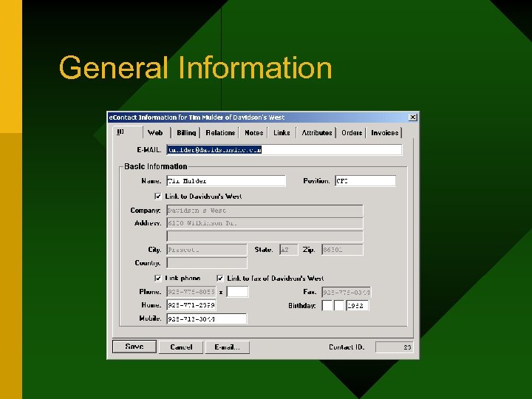Click the City field showing Prescott
The height and width of the screenshot is (399, 532).
click(x=207, y=250)
